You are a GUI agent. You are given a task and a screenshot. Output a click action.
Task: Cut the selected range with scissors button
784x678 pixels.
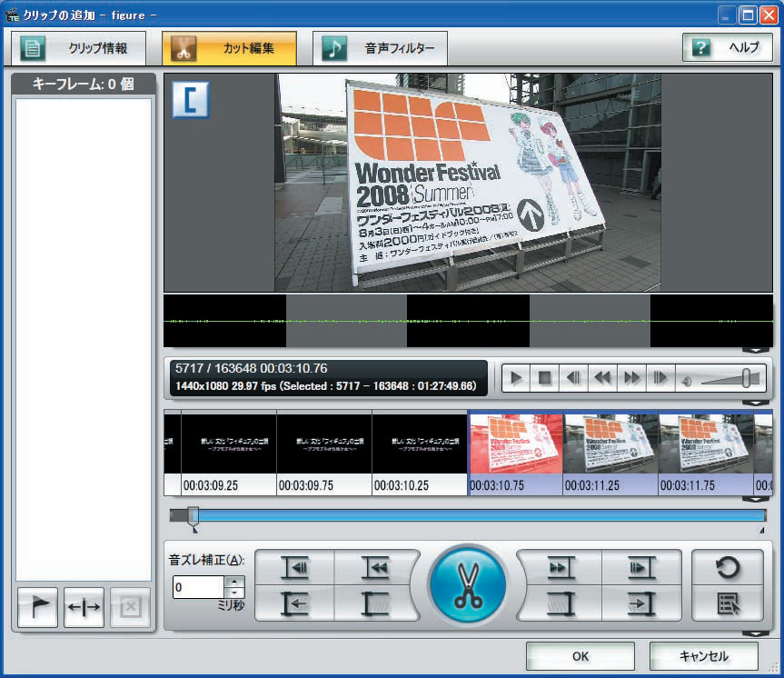[x=468, y=585]
